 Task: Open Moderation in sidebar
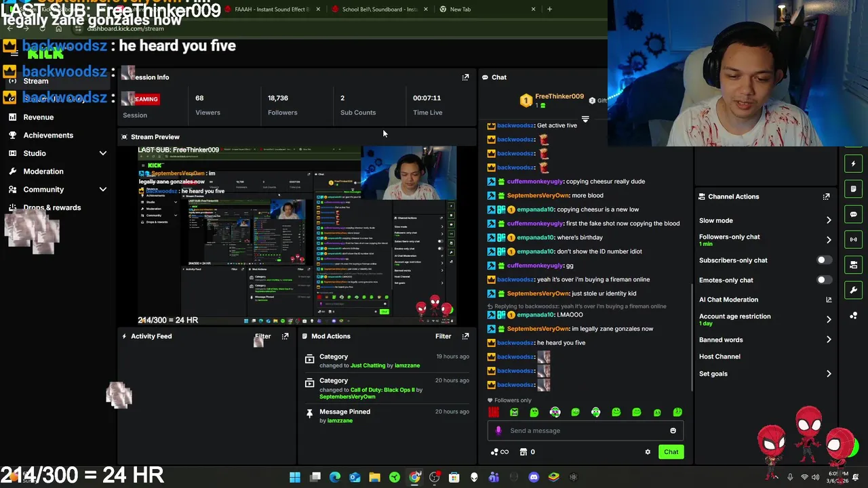(x=43, y=171)
